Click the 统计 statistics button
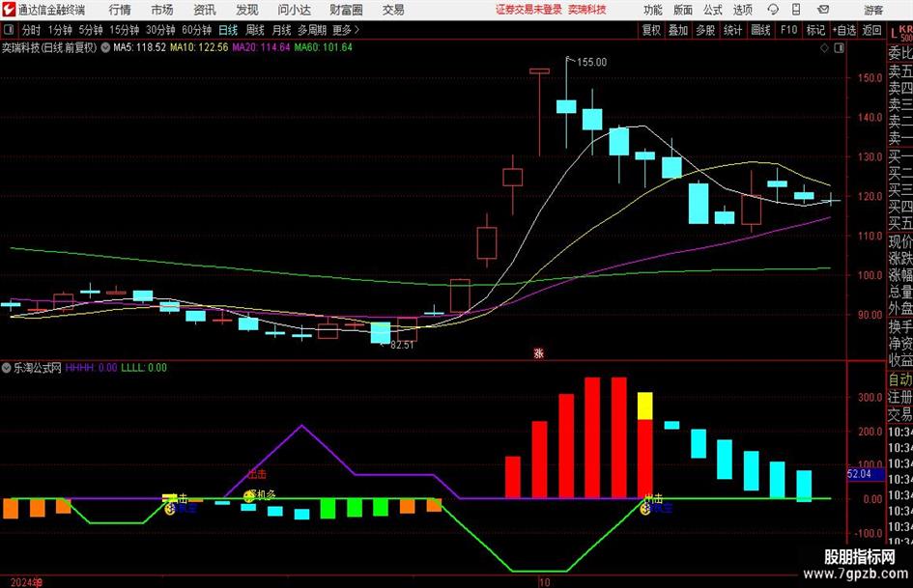This screenshot has width=913, height=588. pyautogui.click(x=732, y=30)
